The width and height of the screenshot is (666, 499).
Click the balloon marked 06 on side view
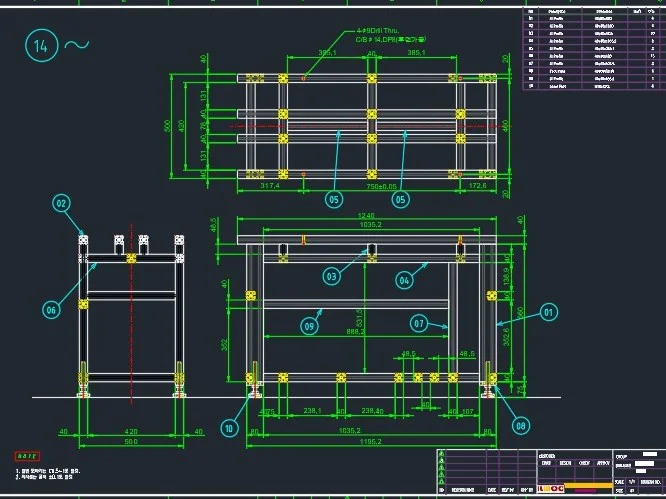pyautogui.click(x=50, y=310)
